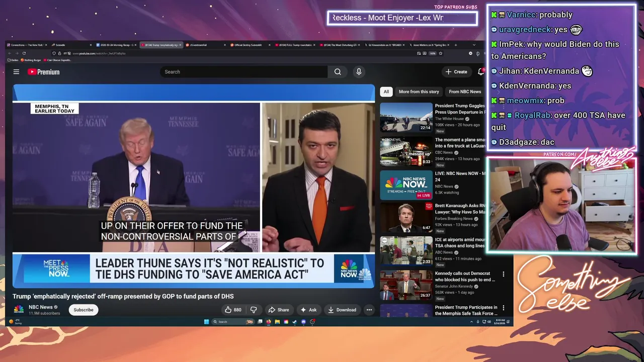
Task: Open the taskbar weather widget
Action: pos(16,322)
